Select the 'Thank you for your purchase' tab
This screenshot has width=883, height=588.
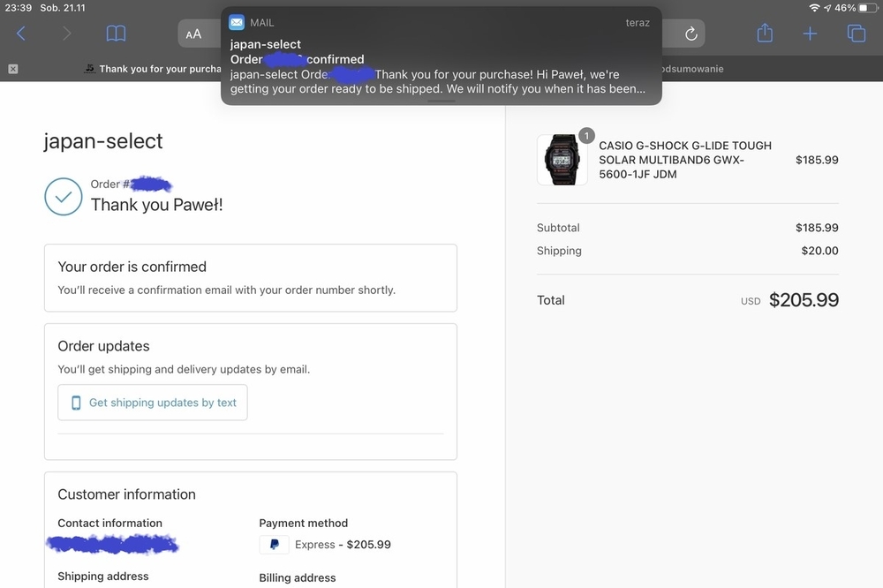(x=155, y=69)
